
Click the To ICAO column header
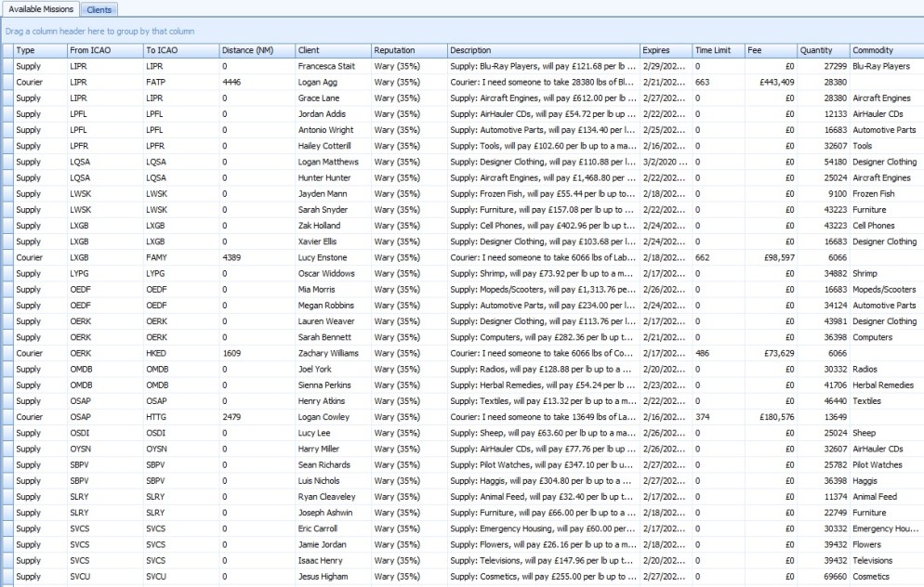coord(178,50)
